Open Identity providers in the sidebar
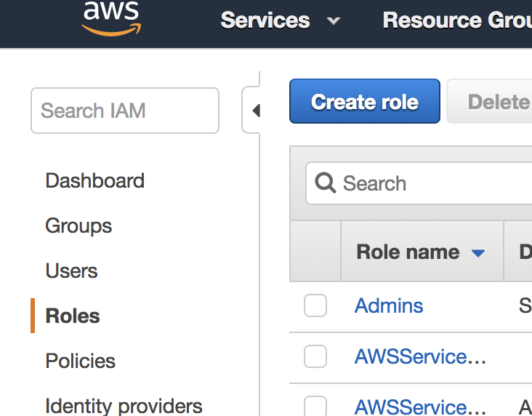Image resolution: width=532 pixels, height=416 pixels. click(124, 405)
